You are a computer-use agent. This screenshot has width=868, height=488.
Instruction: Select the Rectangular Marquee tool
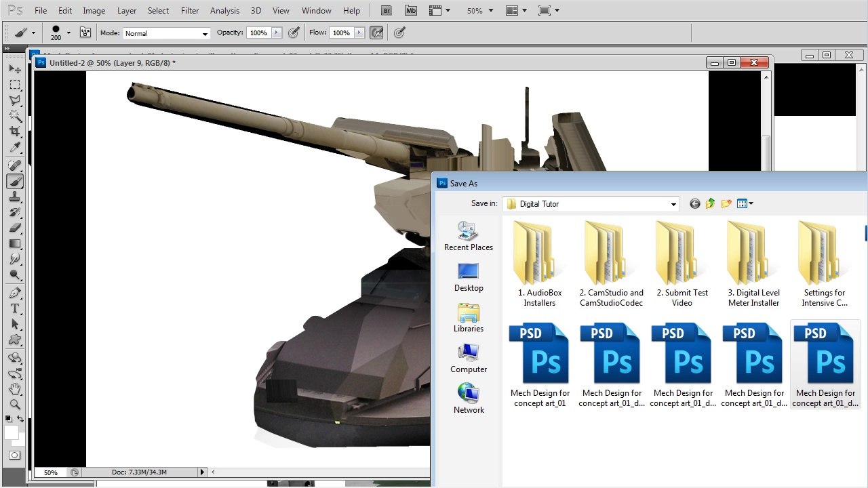pyautogui.click(x=14, y=85)
